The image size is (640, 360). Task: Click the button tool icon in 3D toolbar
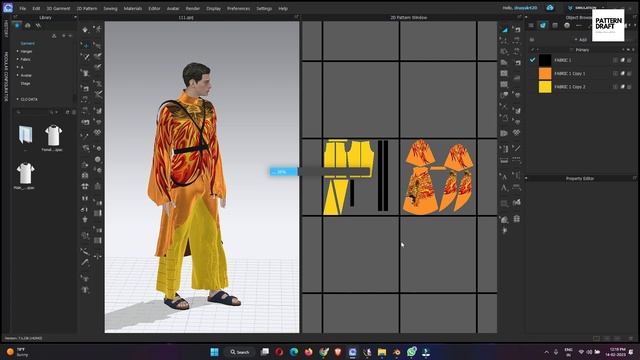tap(98, 160)
